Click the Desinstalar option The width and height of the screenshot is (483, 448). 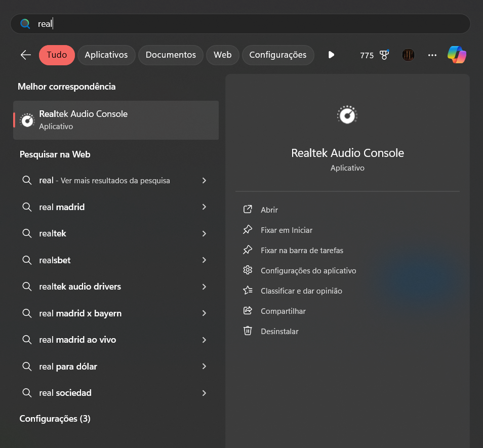279,331
